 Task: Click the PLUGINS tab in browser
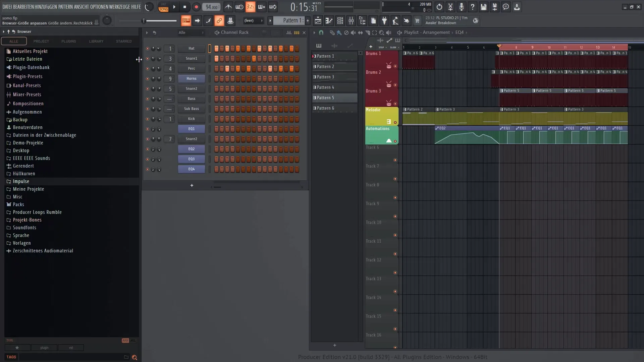68,41
